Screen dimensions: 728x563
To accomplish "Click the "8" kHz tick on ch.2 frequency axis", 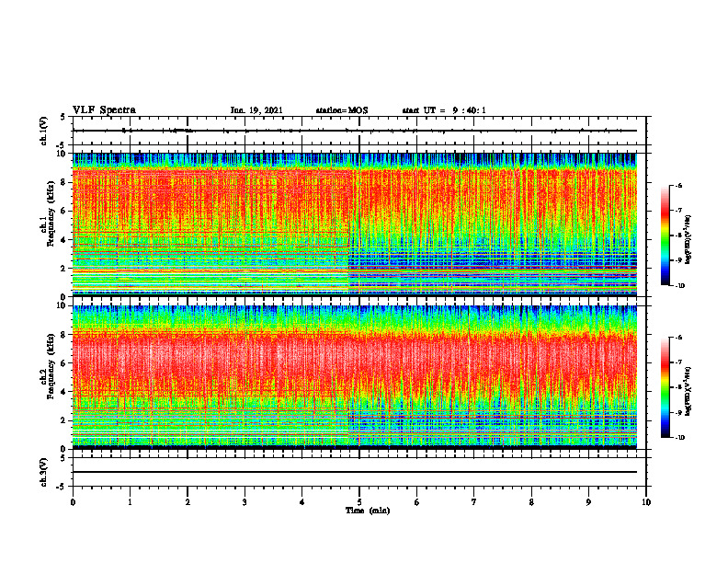I will [x=64, y=335].
